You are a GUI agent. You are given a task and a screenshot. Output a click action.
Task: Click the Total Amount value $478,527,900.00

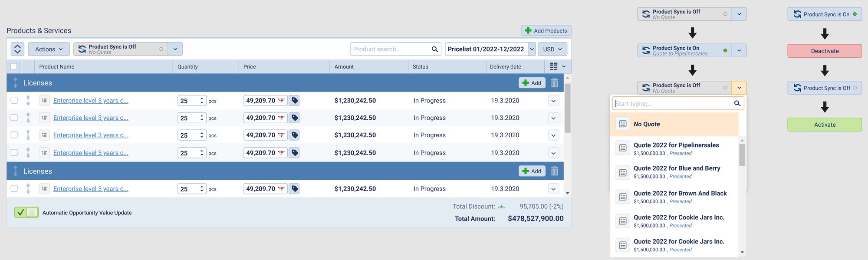(536, 218)
